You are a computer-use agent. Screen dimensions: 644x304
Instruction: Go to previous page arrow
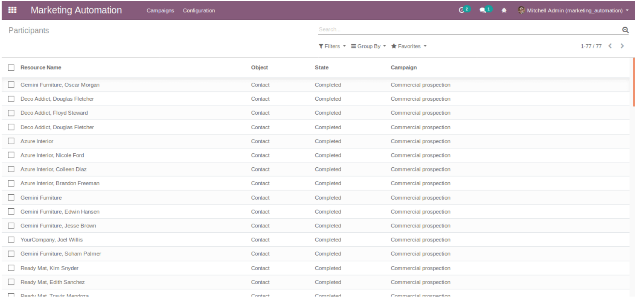(x=610, y=46)
